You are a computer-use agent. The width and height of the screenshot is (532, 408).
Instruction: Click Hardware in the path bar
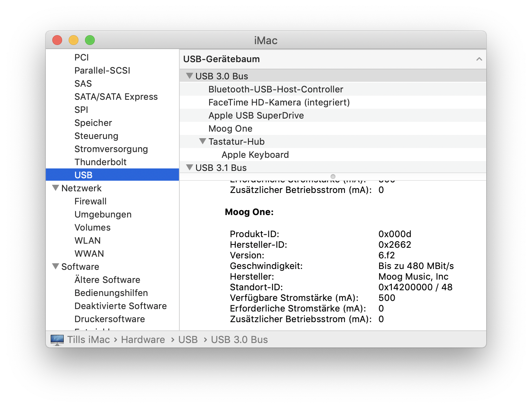[x=143, y=340]
